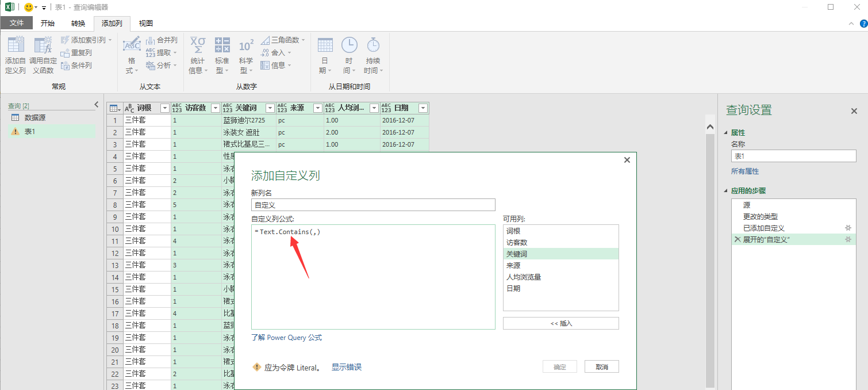Select the 添加列 ribbon tab

pos(112,24)
